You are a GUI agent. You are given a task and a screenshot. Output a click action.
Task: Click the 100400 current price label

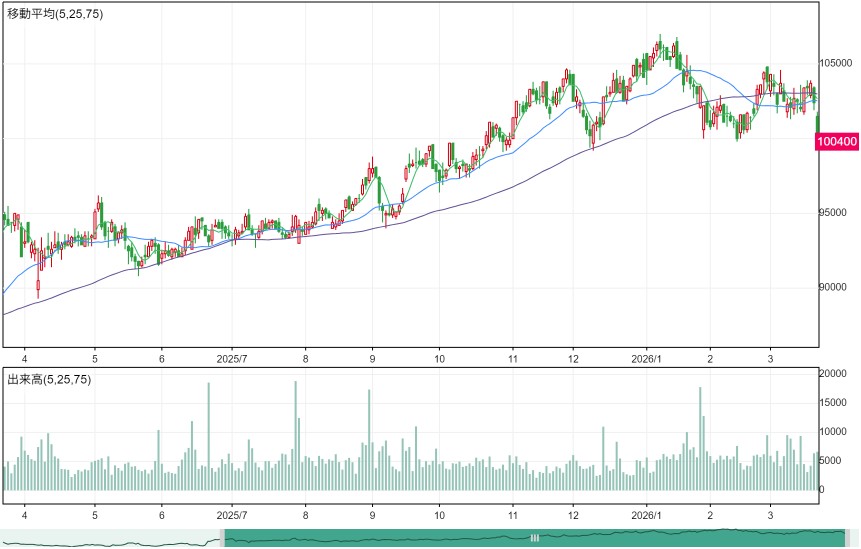coord(837,142)
